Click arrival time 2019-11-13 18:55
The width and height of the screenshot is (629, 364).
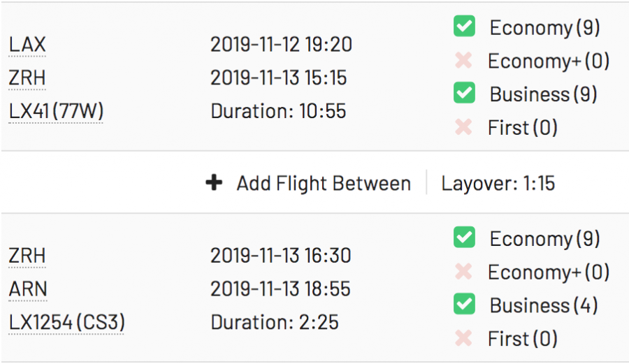tap(281, 289)
